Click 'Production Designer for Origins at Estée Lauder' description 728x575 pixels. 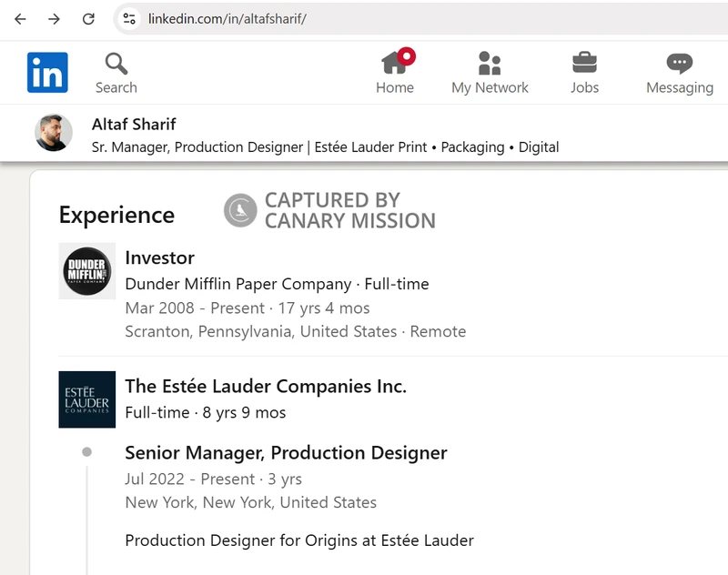299,540
